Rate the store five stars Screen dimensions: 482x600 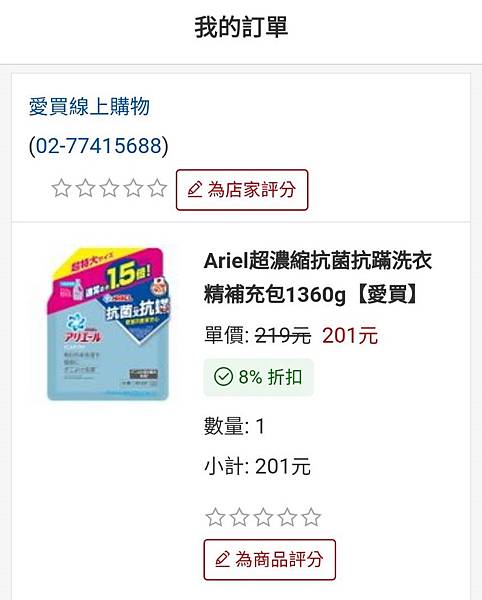(x=157, y=188)
